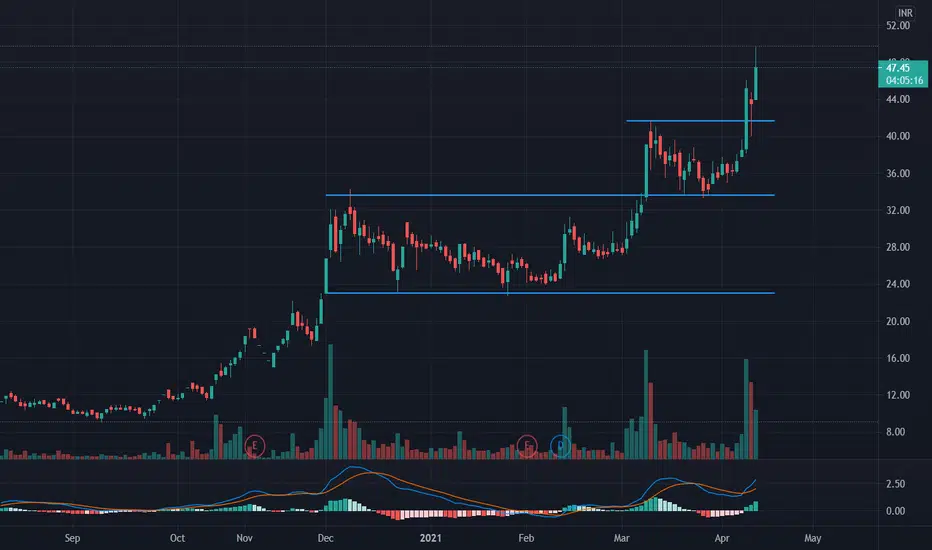Open the INR currency selector
This screenshot has height=550, width=932.
point(905,12)
